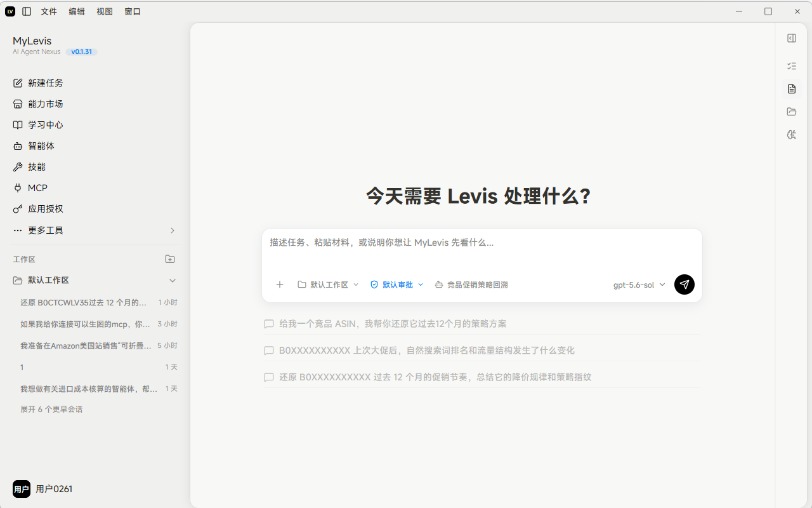The image size is (812, 508).
Task: Open the 智能体 robot icon entry
Action: point(18,146)
